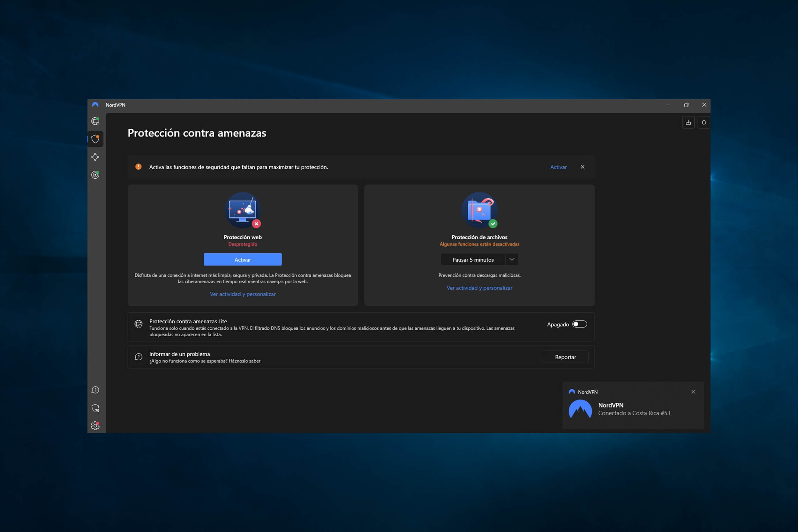The image size is (798, 532).
Task: Click the Informar de un problema title
Action: (179, 354)
